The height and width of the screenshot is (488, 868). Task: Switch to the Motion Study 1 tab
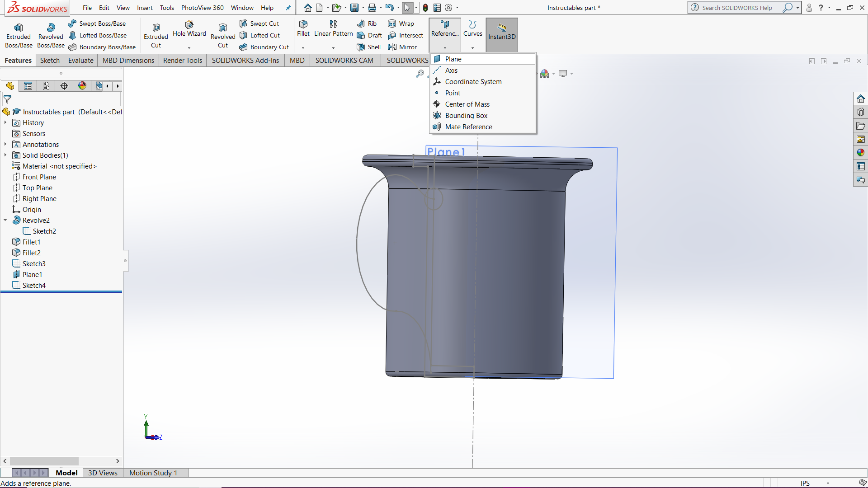coord(153,473)
